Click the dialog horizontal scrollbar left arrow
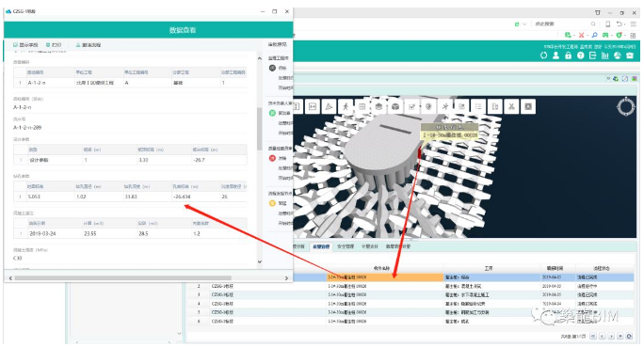The image size is (644, 347). pos(10,278)
